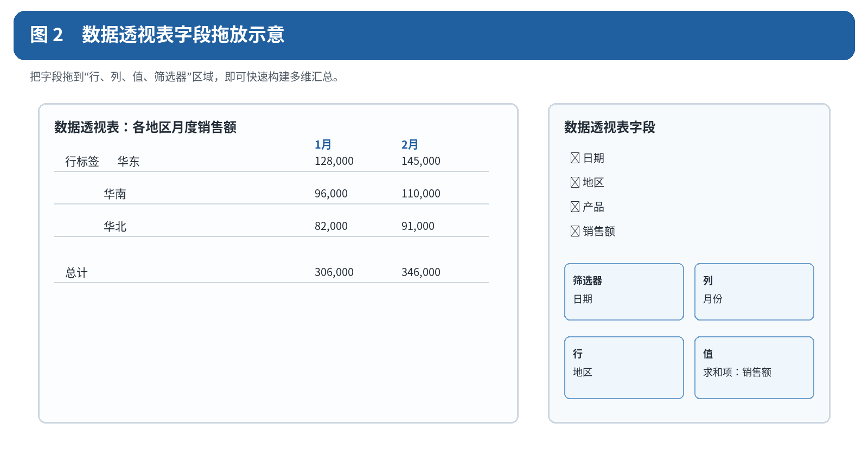Select the 总计 row label
868x461 pixels.
pyautogui.click(x=76, y=273)
